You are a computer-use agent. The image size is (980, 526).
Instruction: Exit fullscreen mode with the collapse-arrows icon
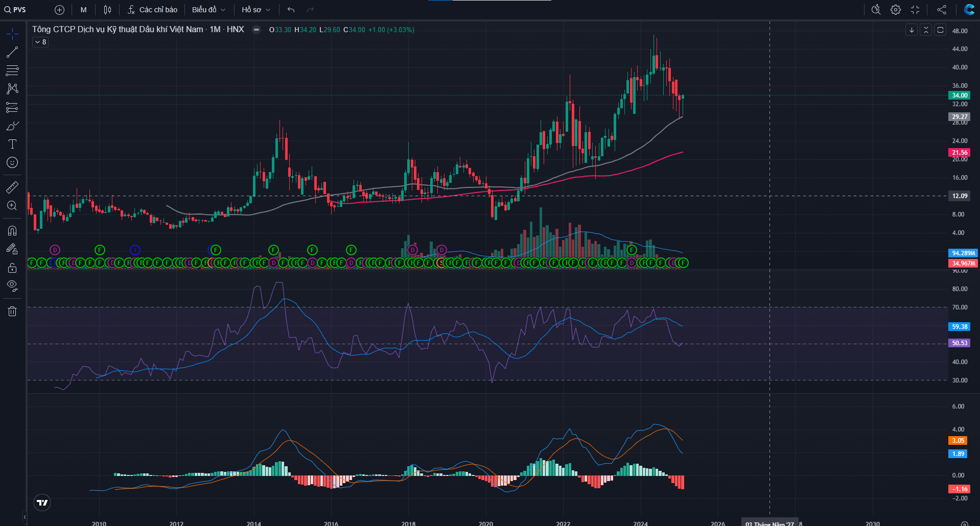point(915,10)
